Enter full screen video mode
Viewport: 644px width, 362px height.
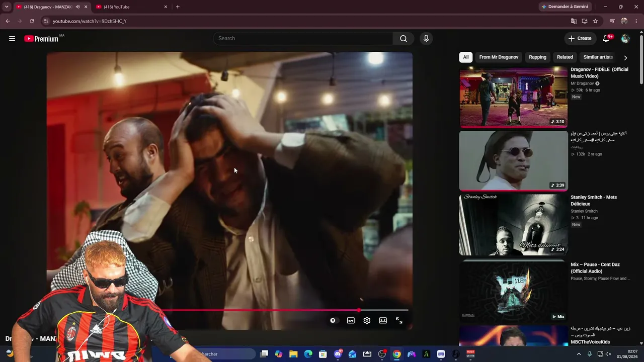399,321
